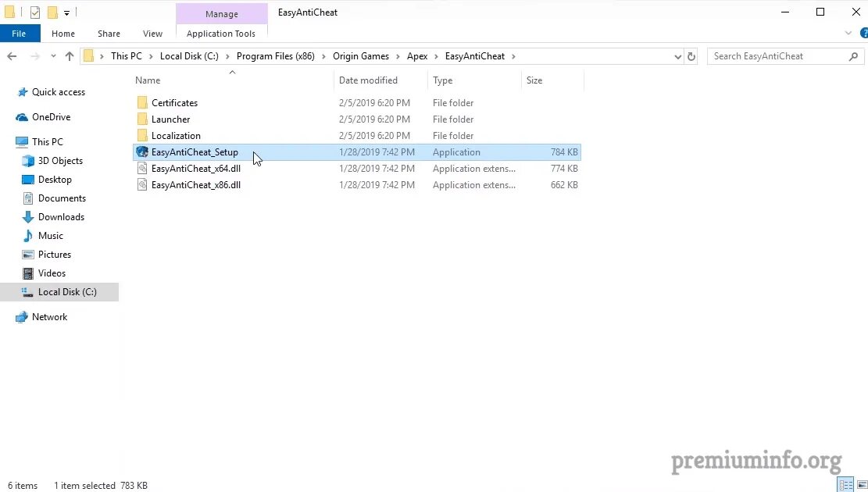
Task: Click the search magnifier icon
Action: [x=853, y=56]
